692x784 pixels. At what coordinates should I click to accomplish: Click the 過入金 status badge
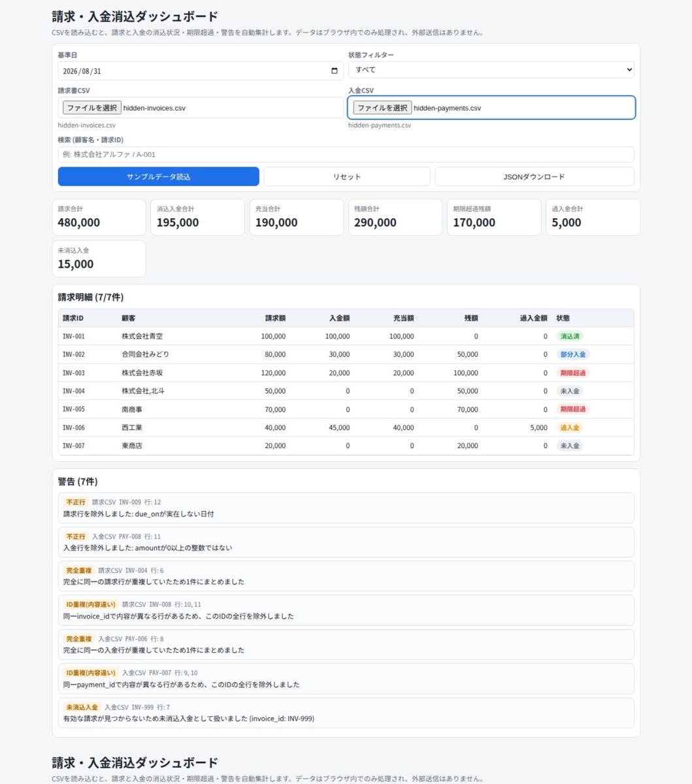click(x=570, y=428)
